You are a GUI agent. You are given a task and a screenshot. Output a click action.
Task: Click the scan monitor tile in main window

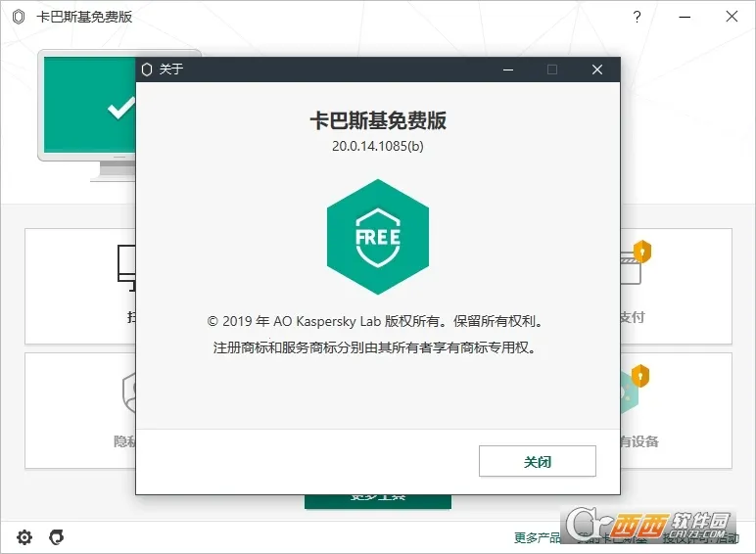(80, 286)
